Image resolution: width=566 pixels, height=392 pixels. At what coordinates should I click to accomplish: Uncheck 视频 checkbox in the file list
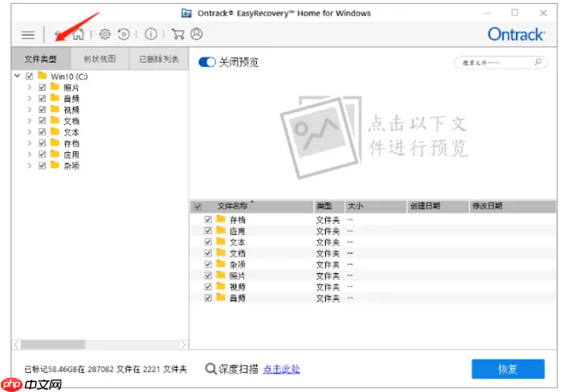click(208, 286)
